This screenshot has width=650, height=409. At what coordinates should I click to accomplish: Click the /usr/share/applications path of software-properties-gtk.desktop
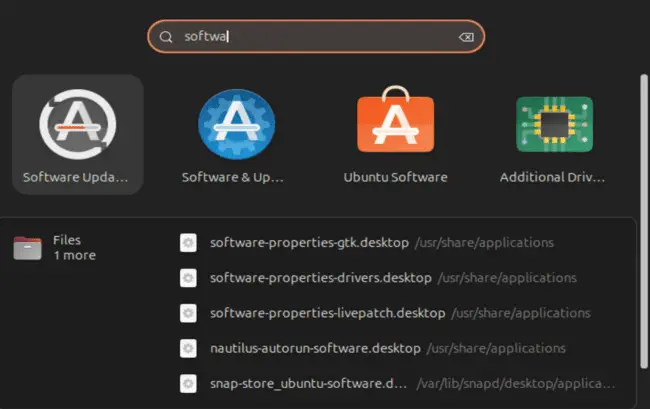[484, 243]
